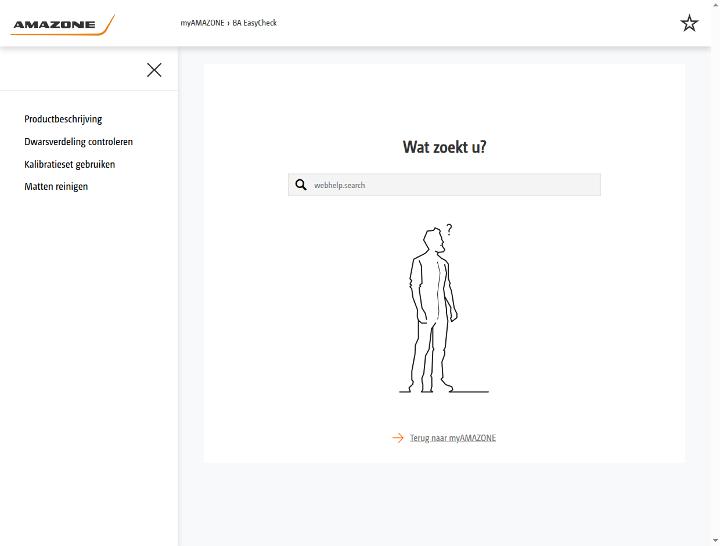The image size is (720, 546).
Task: Click the orange arrow beside Terug naar myAMAZONE
Action: [398, 438]
